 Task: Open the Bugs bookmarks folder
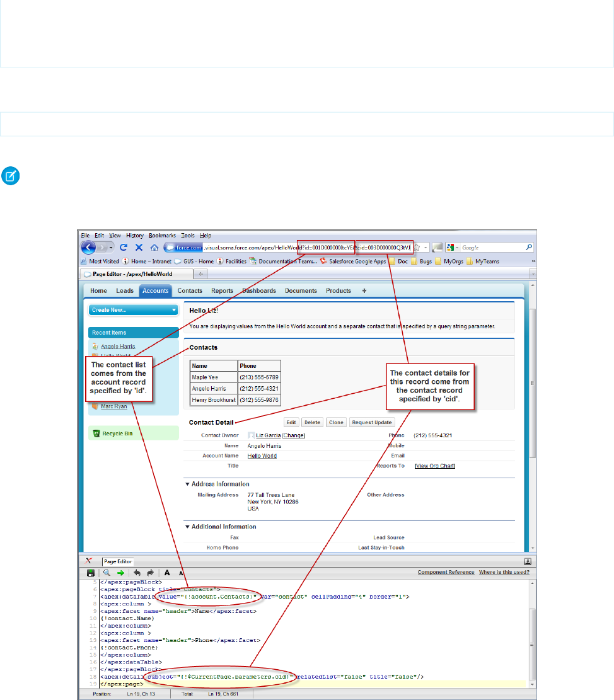point(422,261)
